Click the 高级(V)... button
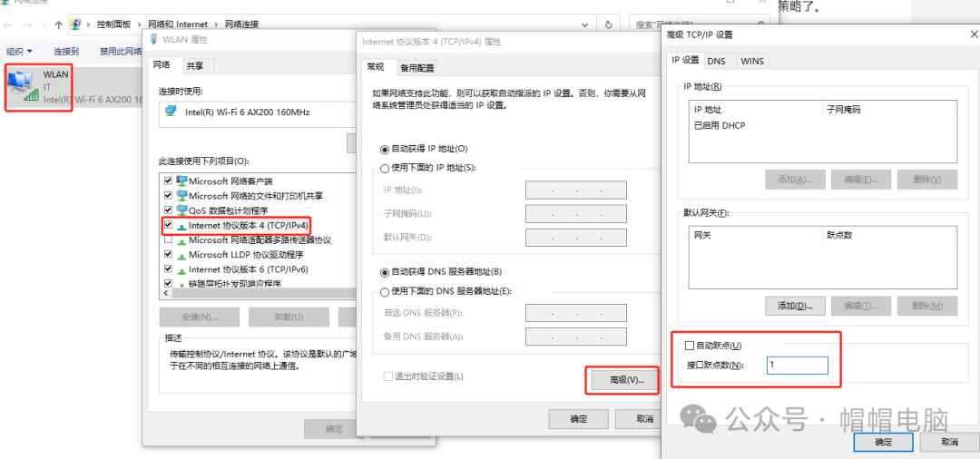 (622, 379)
